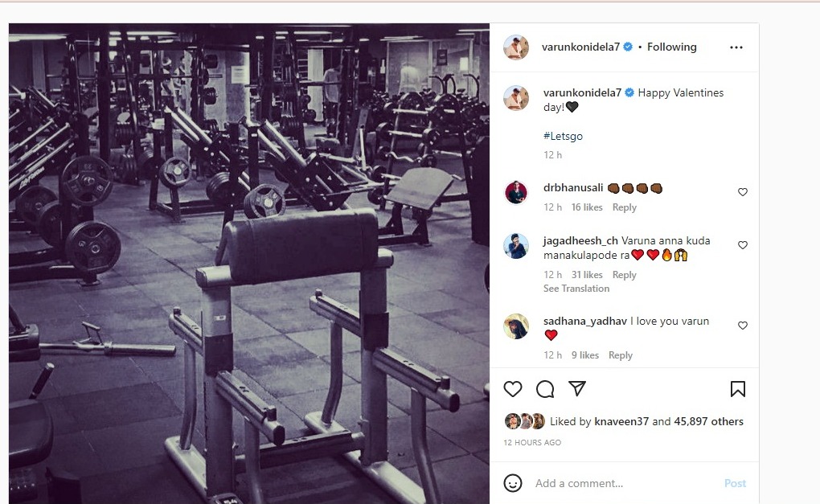The width and height of the screenshot is (820, 504).
Task: Like drbhanusali's comment
Action: 743,192
